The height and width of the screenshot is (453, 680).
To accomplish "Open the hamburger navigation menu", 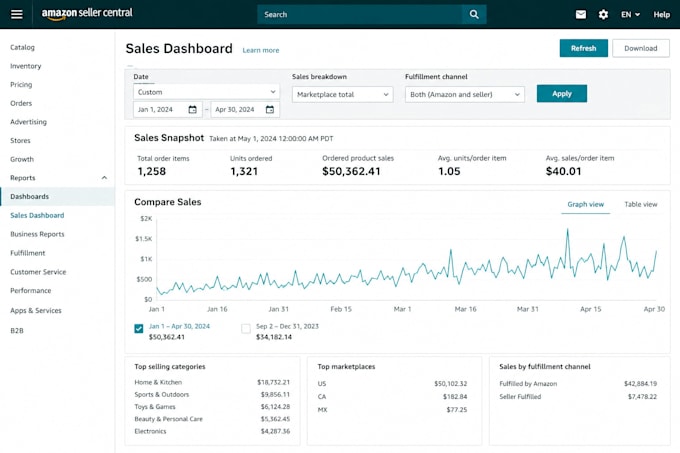I will pyautogui.click(x=16, y=14).
